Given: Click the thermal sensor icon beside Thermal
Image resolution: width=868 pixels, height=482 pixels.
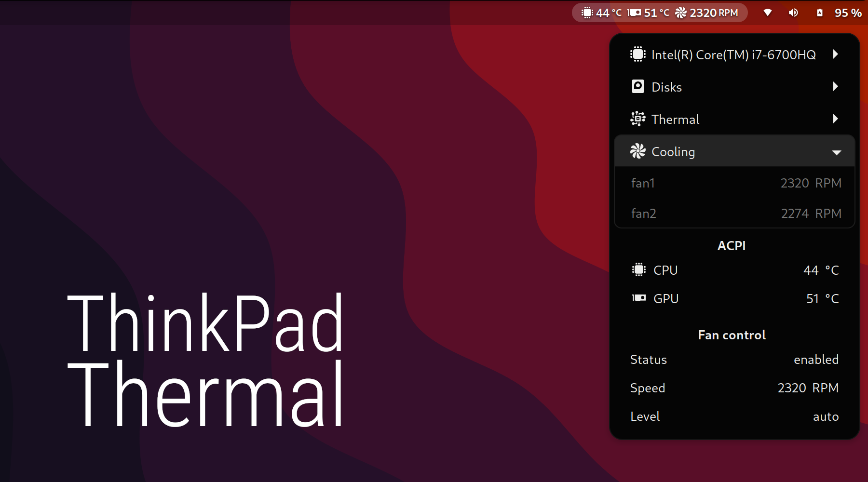Looking at the screenshot, I should [637, 119].
